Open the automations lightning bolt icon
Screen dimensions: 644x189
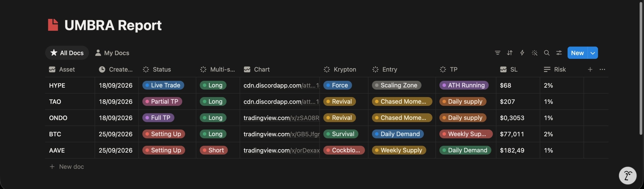tap(522, 53)
